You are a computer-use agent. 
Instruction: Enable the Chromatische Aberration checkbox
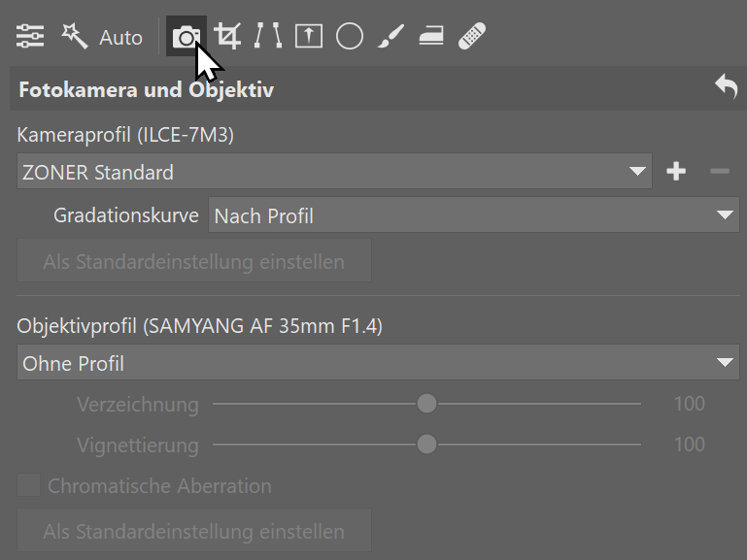pos(29,485)
